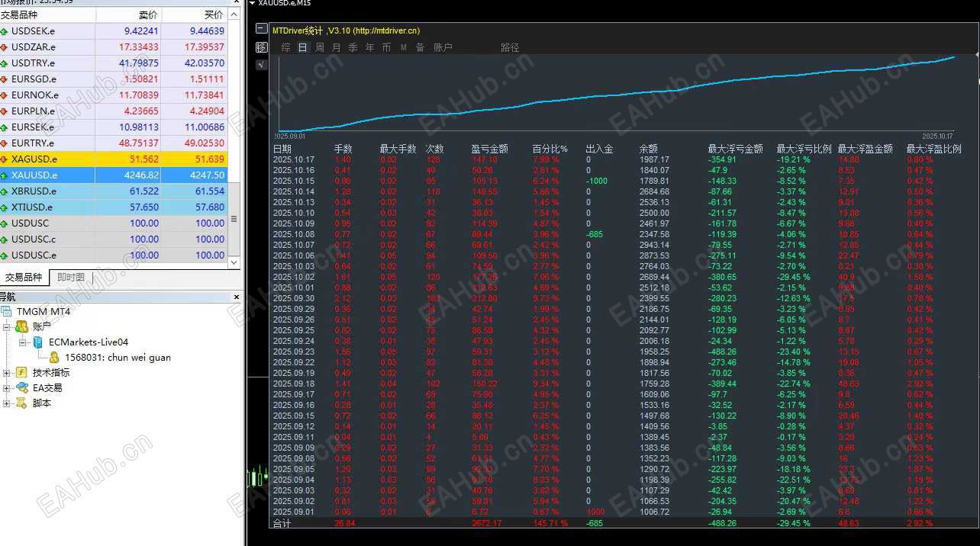Image resolution: width=980 pixels, height=546 pixels.
Task: Click the market watch scrollbar down arrow
Action: tap(234, 264)
